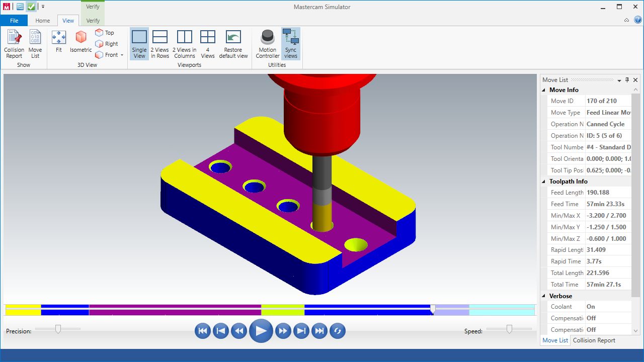
Task: Switch to the Verify ribbon tab
Action: point(93,21)
